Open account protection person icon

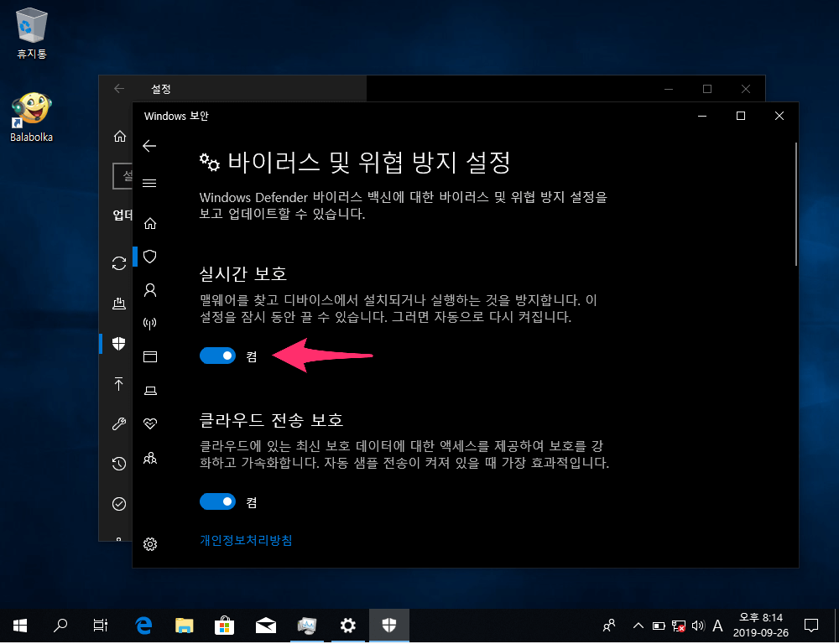pyautogui.click(x=150, y=290)
